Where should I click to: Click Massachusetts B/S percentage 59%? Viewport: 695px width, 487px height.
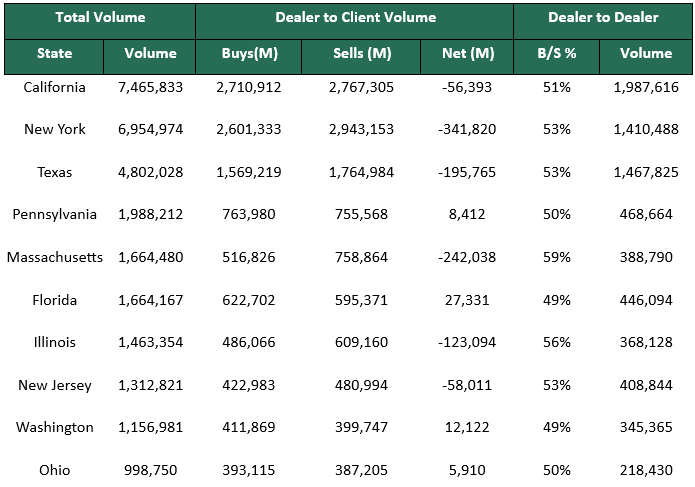[557, 257]
